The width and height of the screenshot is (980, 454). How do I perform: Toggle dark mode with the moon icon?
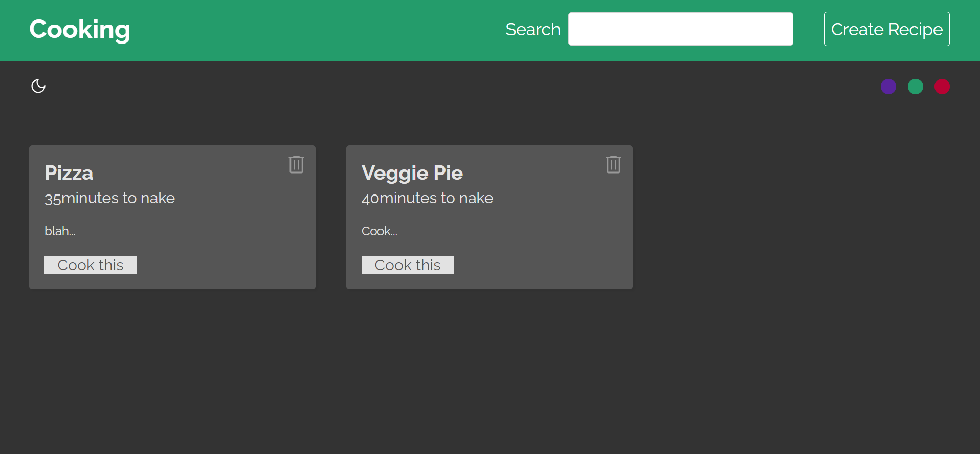[x=38, y=86]
